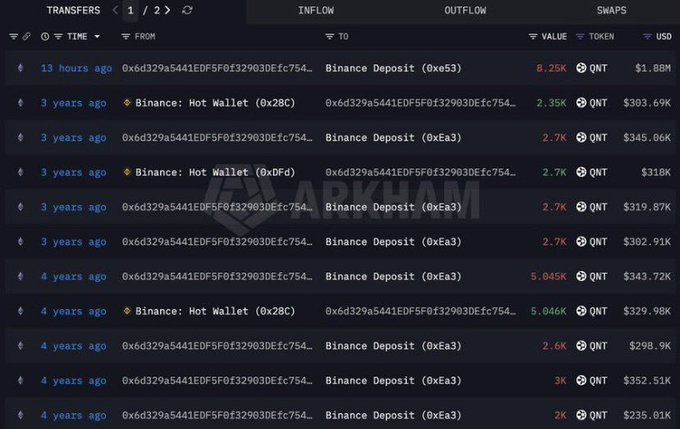Select the 2.35K value cell
The width and height of the screenshot is (680, 429).
tap(551, 103)
